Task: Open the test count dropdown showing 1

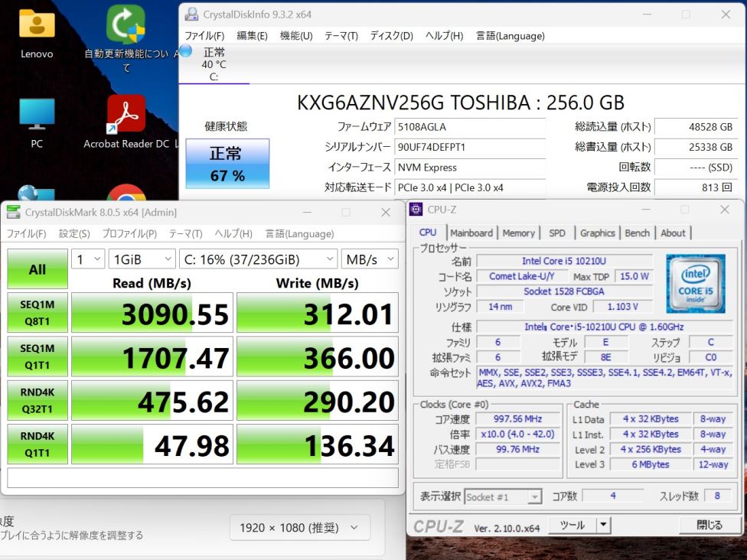Action: (x=88, y=259)
